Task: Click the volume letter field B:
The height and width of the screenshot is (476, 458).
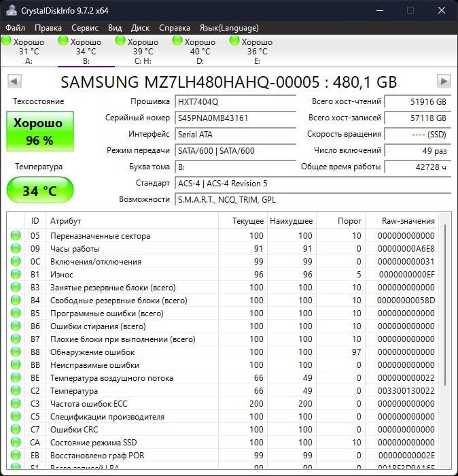Action: point(235,167)
